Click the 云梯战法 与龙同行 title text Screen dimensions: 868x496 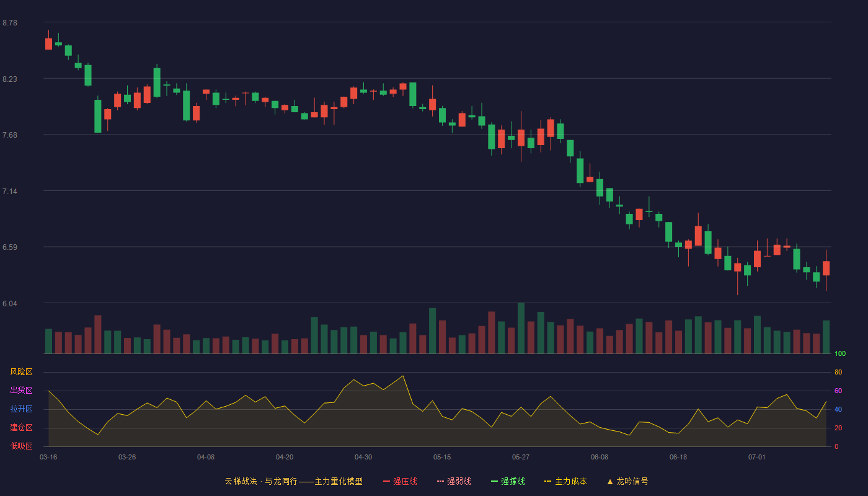(x=294, y=481)
